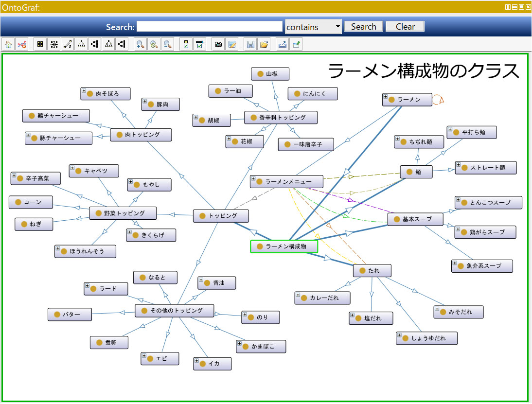
Task: Open the arc type filter icon
Action: pos(199,44)
